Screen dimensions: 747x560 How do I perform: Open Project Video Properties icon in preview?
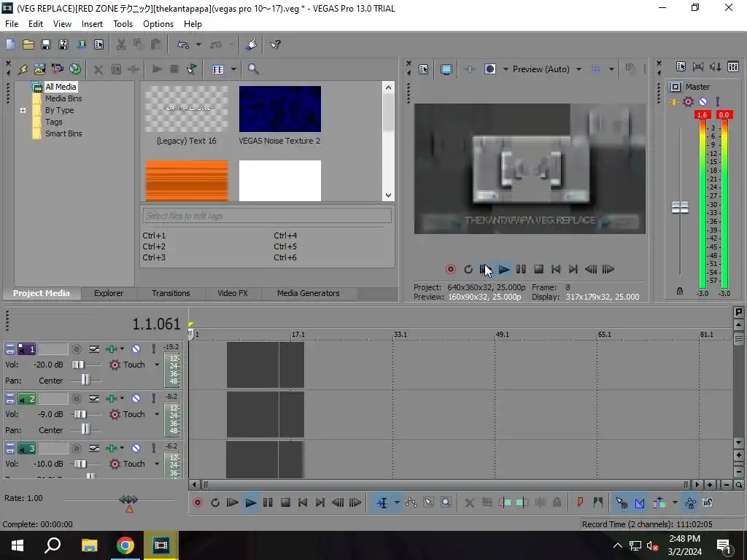point(423,69)
